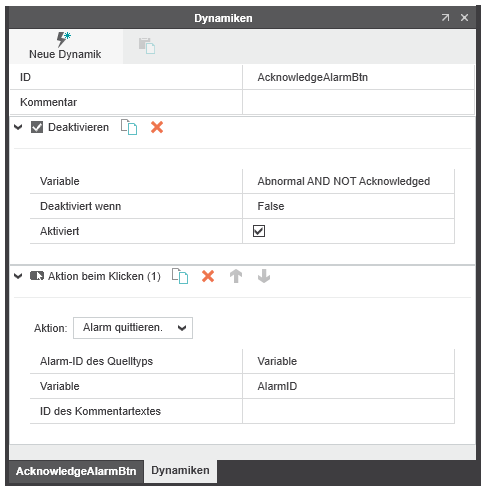Delete the Deaktivieren dynamic with red X
Screen dimensions: 486x491
[x=157, y=127]
